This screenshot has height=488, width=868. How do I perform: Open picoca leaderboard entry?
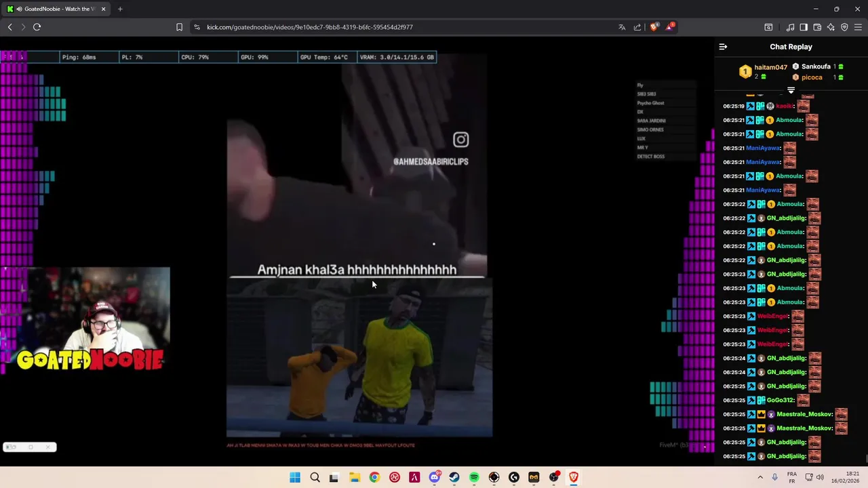point(812,77)
